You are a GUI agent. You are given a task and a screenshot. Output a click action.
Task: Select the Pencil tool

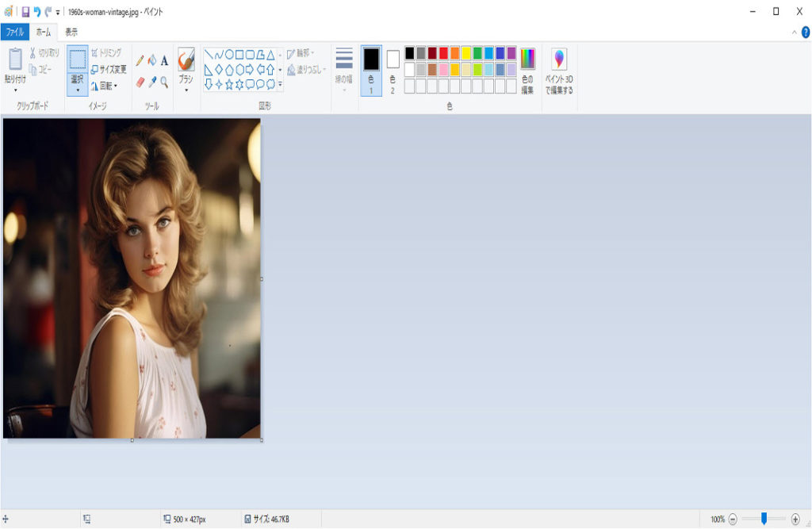(x=140, y=59)
